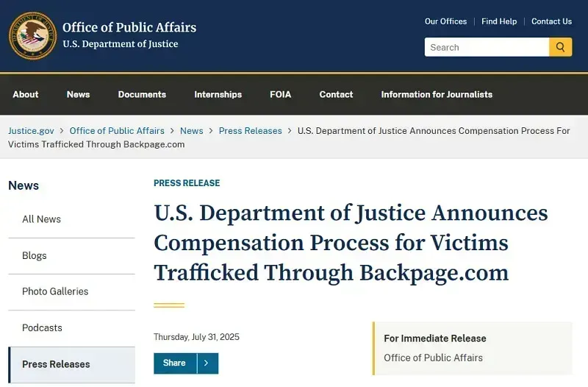
Task: Select FOIA in navigation bar
Action: pos(281,94)
